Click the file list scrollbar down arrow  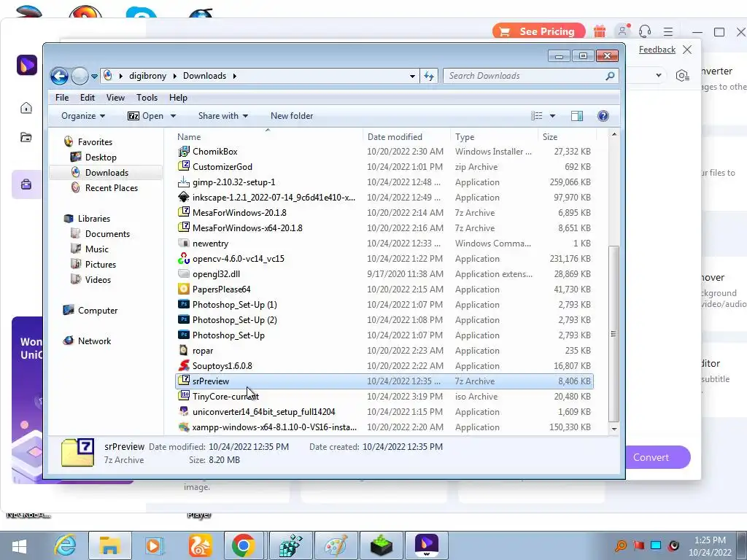click(x=614, y=429)
